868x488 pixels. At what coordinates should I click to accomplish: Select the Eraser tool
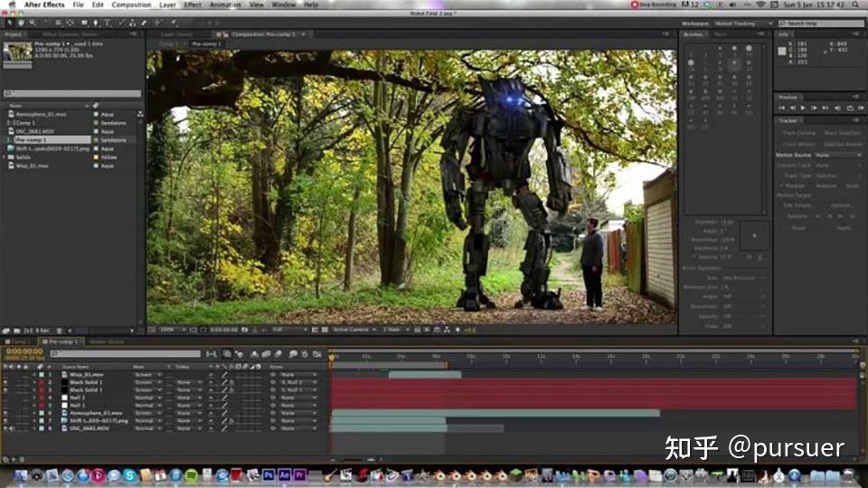point(144,23)
